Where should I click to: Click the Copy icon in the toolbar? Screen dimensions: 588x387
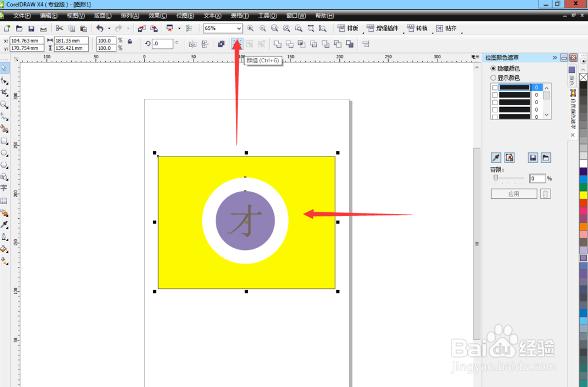[72, 28]
